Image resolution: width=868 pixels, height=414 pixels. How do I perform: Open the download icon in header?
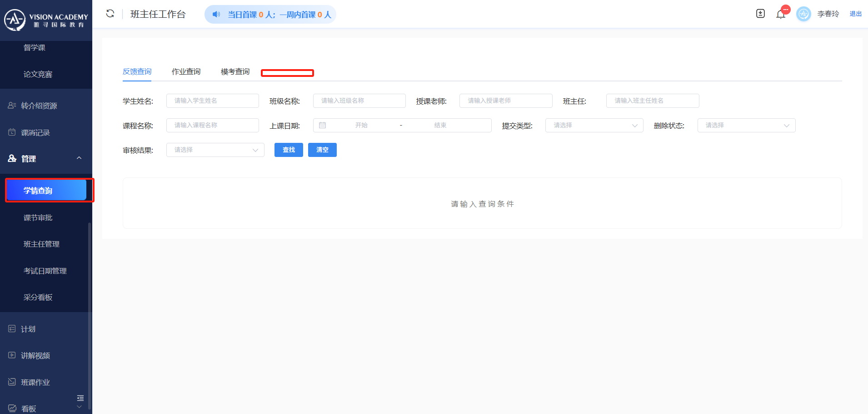pos(760,14)
